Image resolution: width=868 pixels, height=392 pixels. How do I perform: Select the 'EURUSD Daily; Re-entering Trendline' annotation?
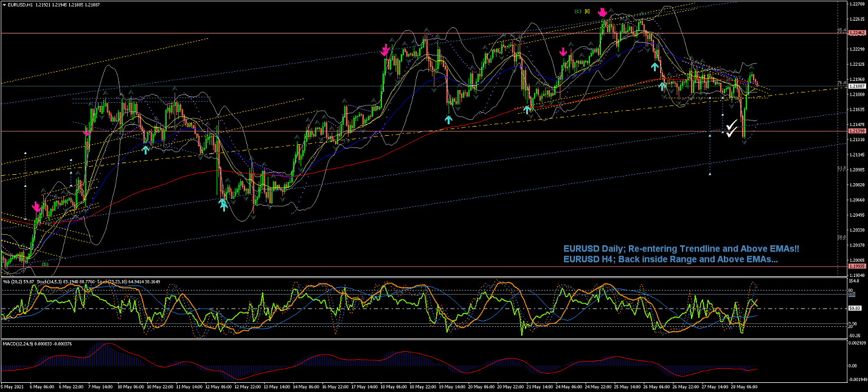681,249
